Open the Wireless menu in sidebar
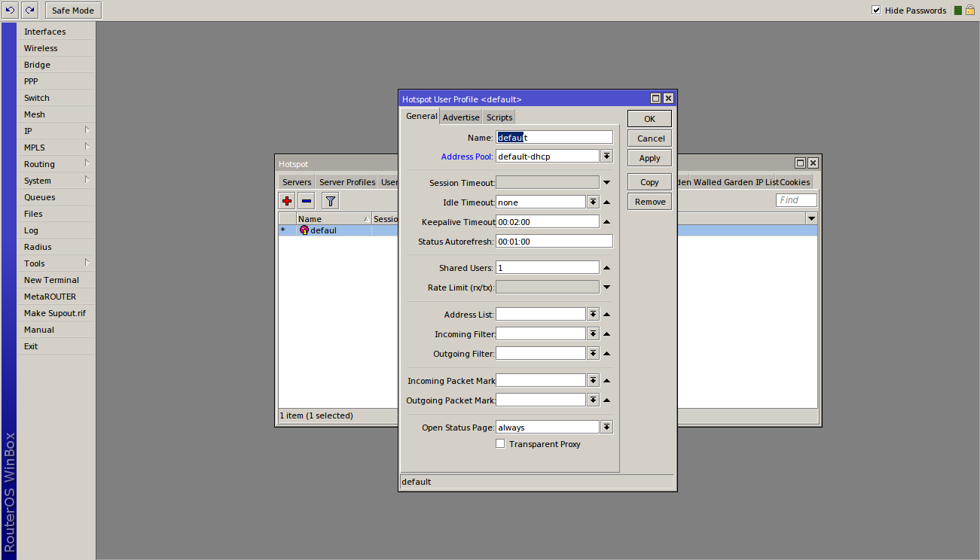This screenshot has width=980, height=560. coord(41,48)
